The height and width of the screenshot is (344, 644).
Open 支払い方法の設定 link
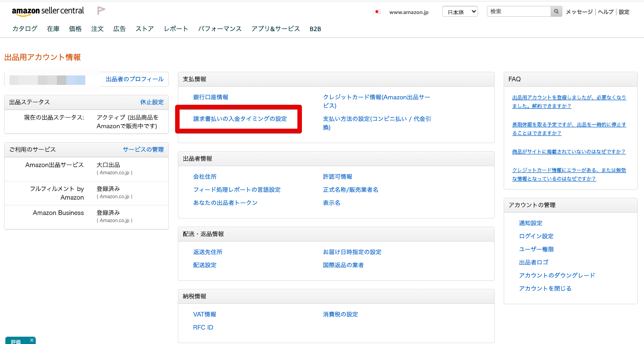[x=377, y=123]
